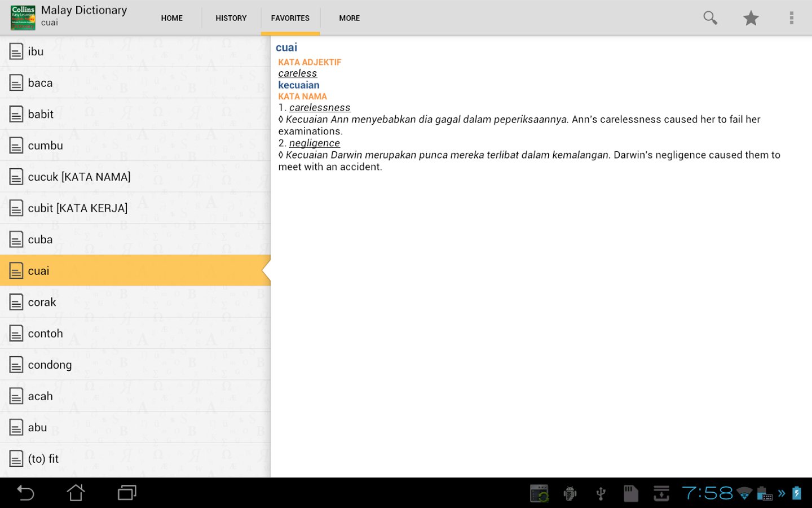812x508 pixels.
Task: Tap the Android home button
Action: pos(76,493)
